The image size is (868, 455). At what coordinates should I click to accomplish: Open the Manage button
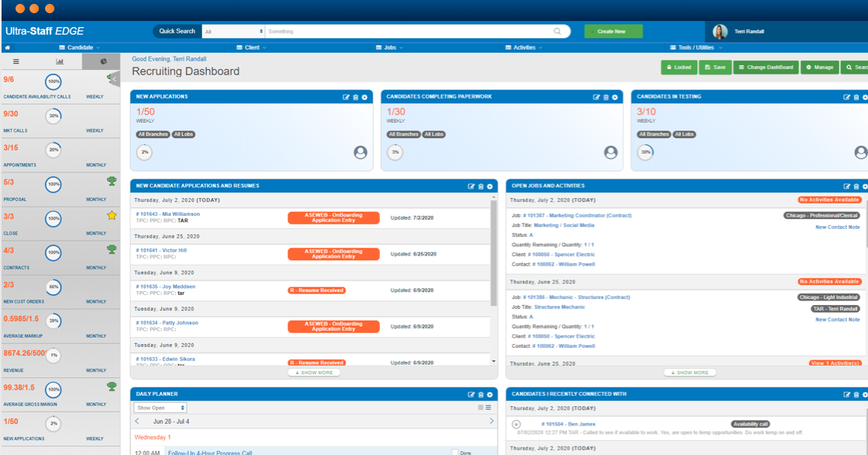819,68
